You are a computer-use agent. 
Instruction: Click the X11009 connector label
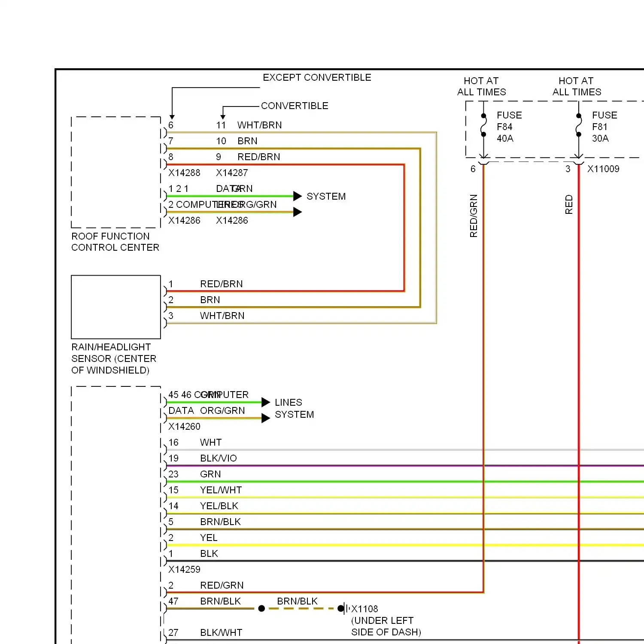pos(603,169)
